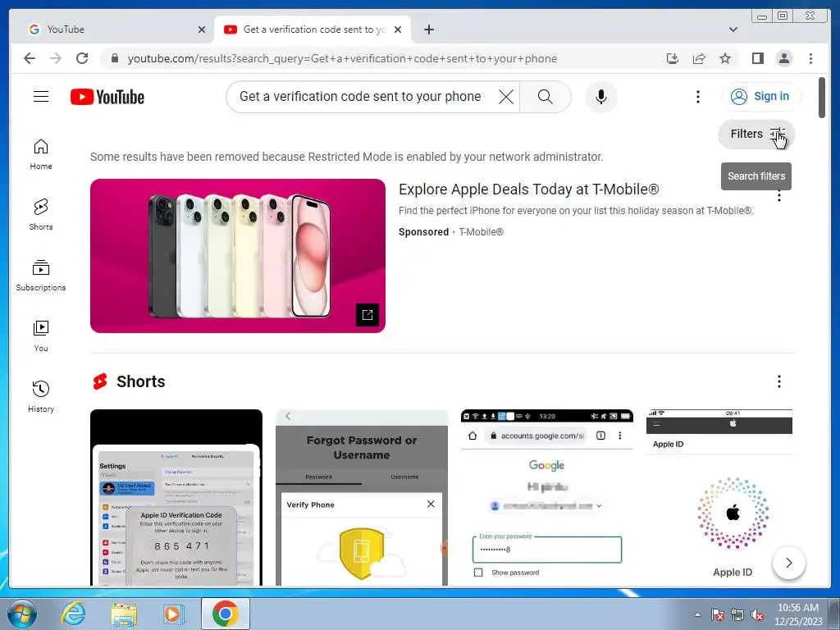Go to Home in the sidebar
Image resolution: width=840 pixels, height=630 pixels.
(41, 154)
